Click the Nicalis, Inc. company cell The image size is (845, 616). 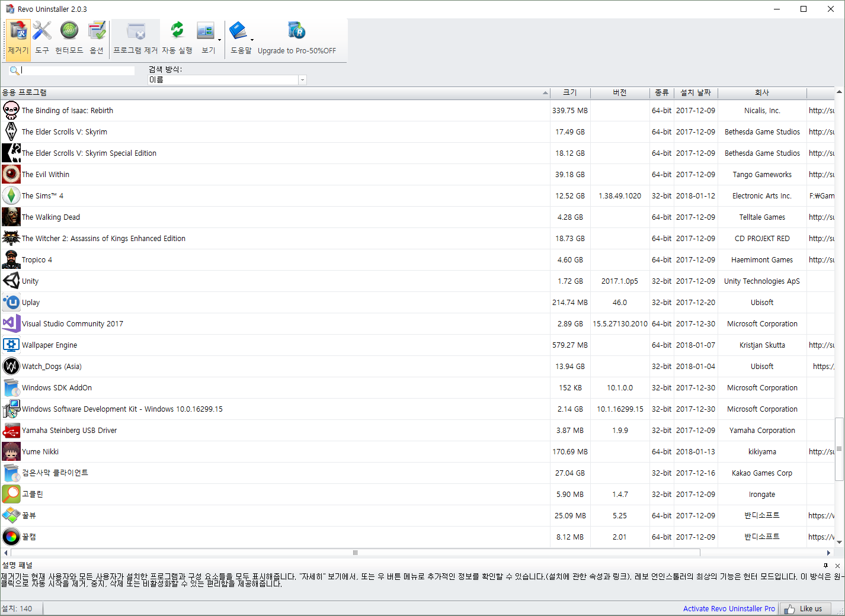[x=762, y=111]
